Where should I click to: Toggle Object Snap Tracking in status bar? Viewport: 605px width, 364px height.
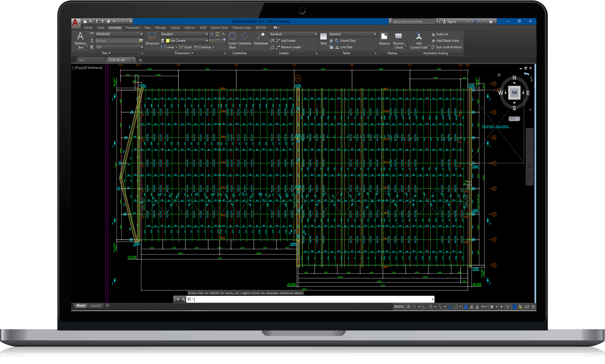pyautogui.click(x=449, y=307)
